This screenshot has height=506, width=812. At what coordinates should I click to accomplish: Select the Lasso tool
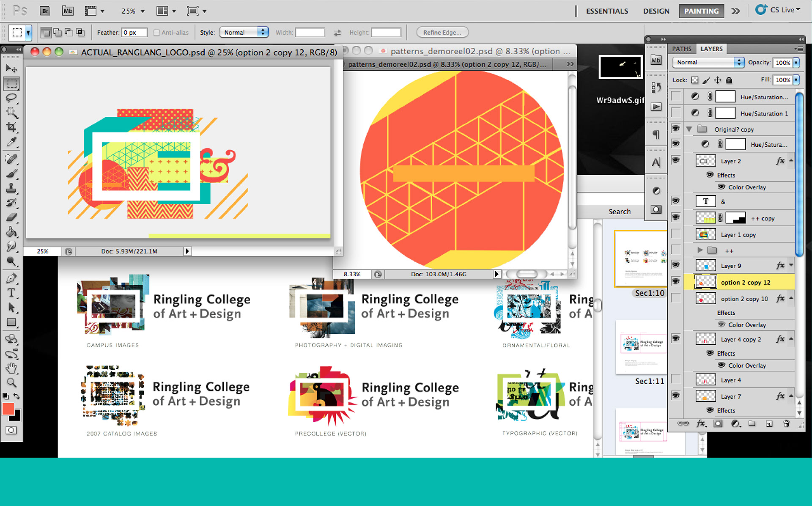pyautogui.click(x=11, y=98)
